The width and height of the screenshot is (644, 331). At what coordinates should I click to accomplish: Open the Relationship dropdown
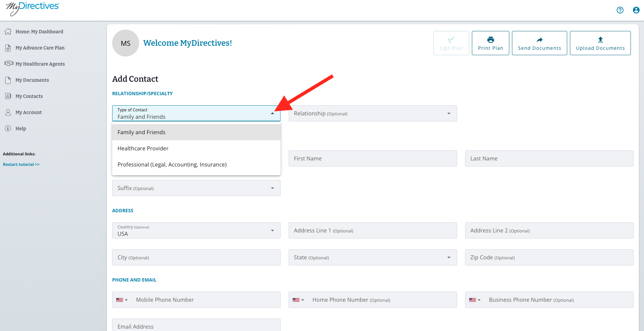point(373,113)
